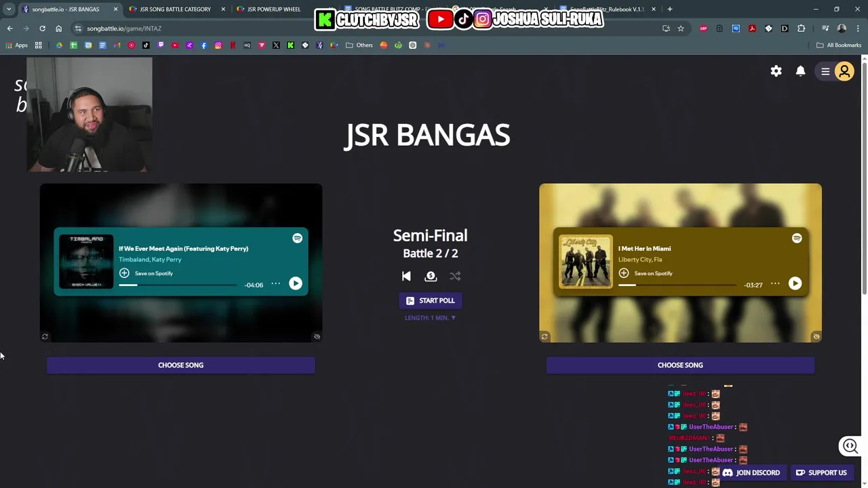Click the Liberty City album cover

point(586,262)
